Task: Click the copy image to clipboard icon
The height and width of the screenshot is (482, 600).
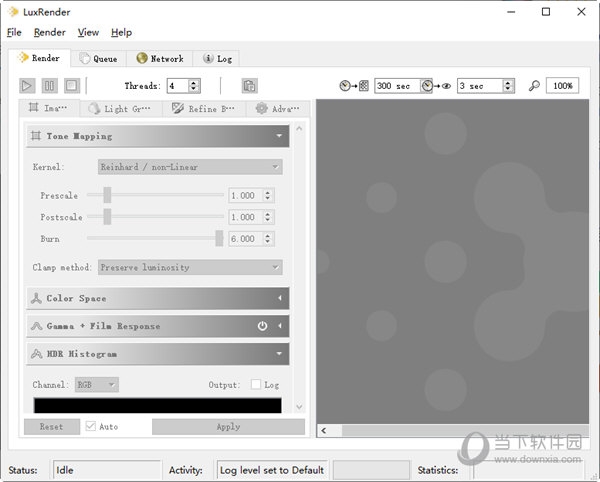Action: point(249,86)
